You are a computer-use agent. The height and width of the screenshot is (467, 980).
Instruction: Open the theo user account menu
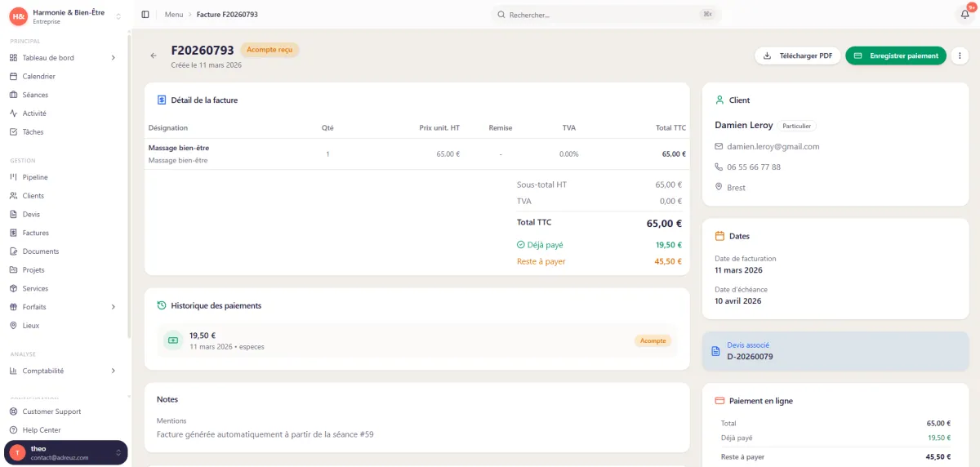click(65, 453)
